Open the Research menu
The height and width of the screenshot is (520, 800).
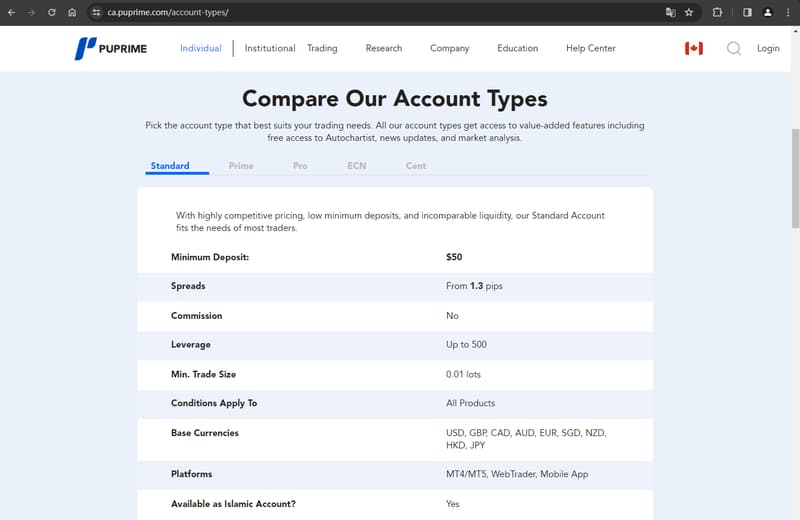[x=384, y=48]
